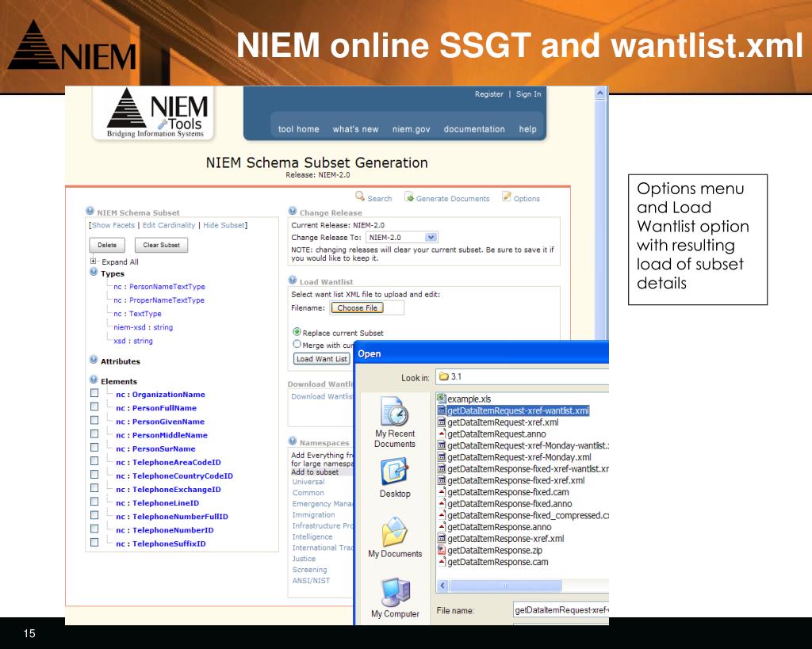
Task: Click the Search magnifier icon
Action: pyautogui.click(x=360, y=197)
